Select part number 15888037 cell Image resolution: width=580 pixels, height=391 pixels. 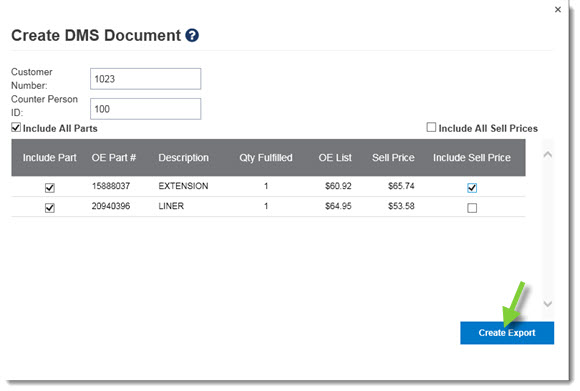coord(111,186)
